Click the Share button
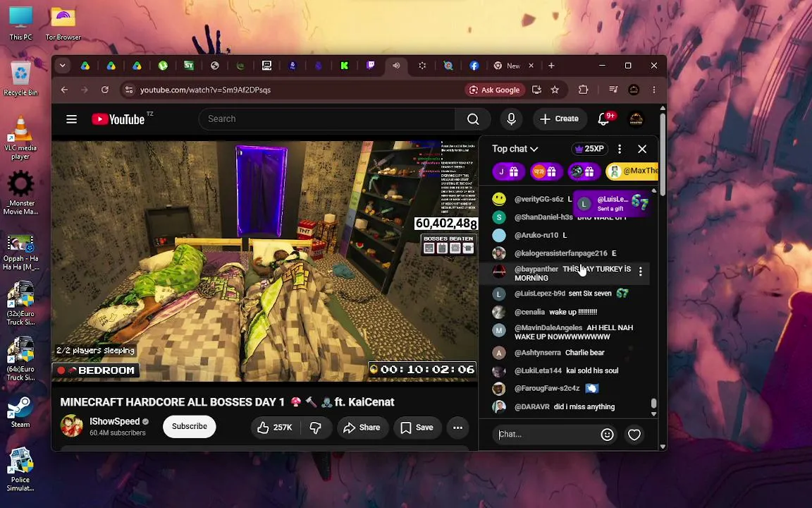 (362, 428)
